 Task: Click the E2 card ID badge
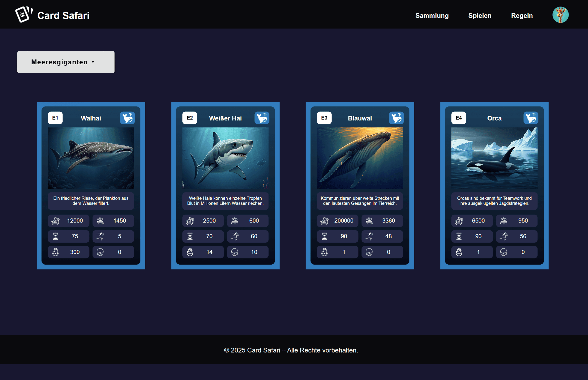190,118
